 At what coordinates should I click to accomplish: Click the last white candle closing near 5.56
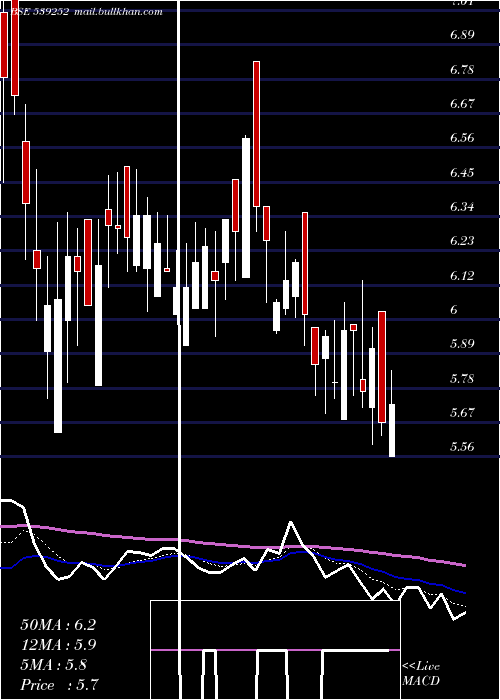click(392, 430)
